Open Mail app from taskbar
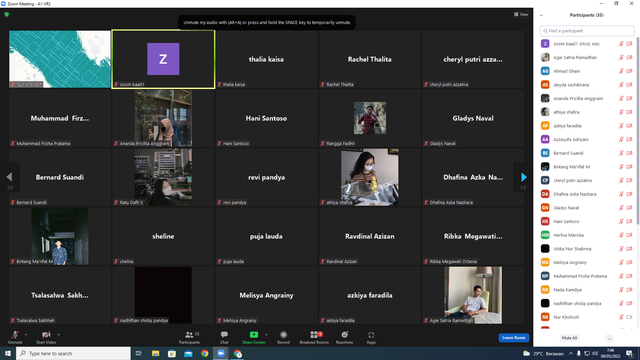 (188, 353)
